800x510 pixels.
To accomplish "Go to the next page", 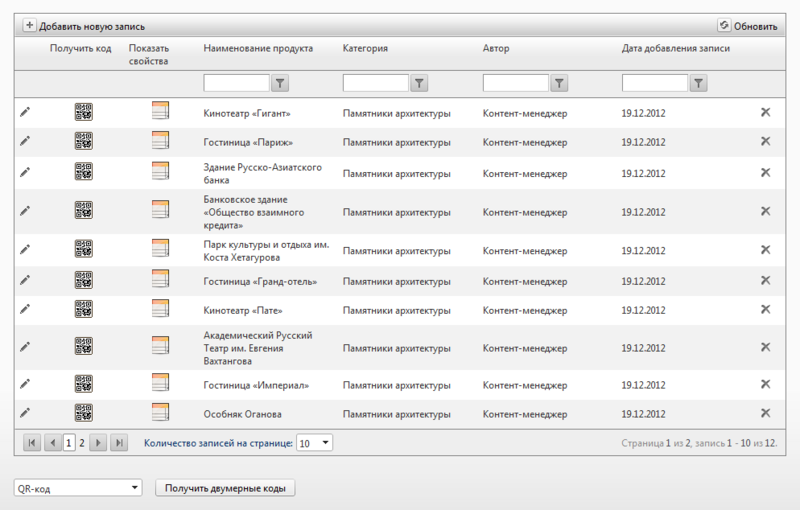I will point(98,443).
